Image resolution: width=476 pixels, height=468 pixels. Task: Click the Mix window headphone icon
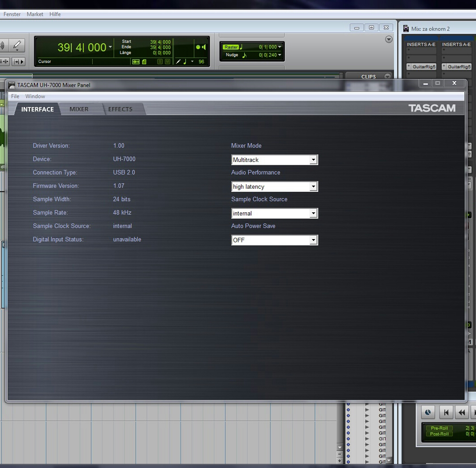(x=406, y=29)
